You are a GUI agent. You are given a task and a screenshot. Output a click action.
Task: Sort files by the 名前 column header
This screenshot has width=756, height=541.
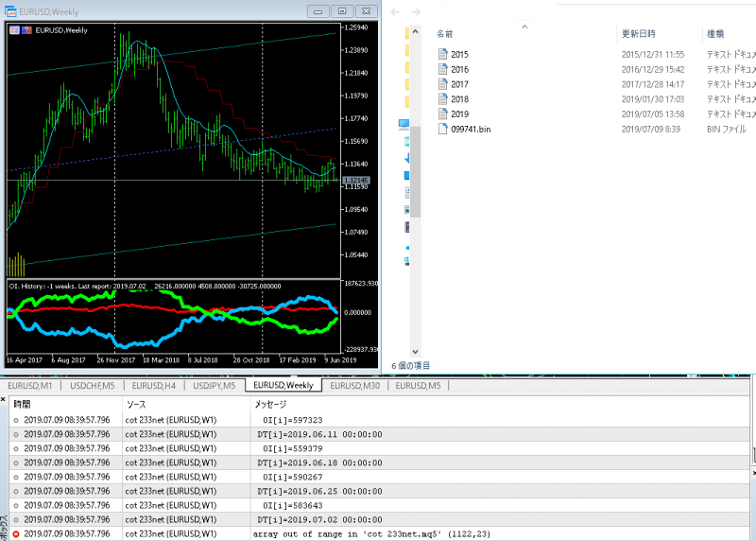(x=444, y=34)
